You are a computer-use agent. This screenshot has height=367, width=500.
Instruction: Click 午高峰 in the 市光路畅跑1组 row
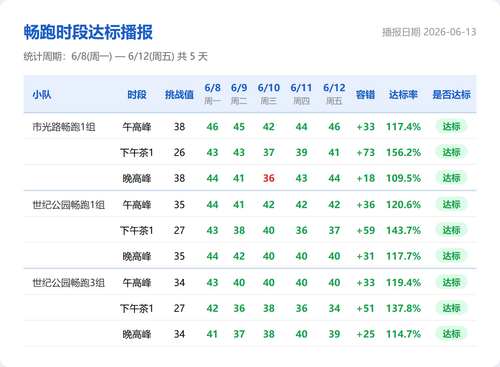pos(137,127)
